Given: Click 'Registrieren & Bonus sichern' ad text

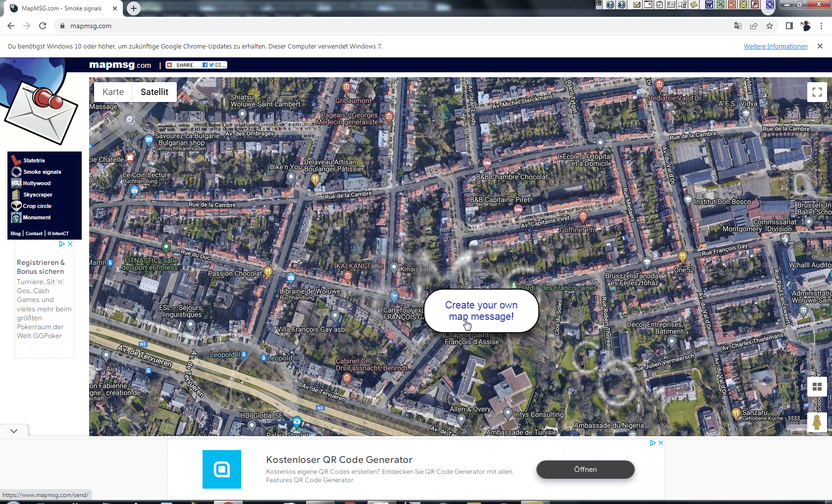Looking at the screenshot, I should tap(41, 267).
